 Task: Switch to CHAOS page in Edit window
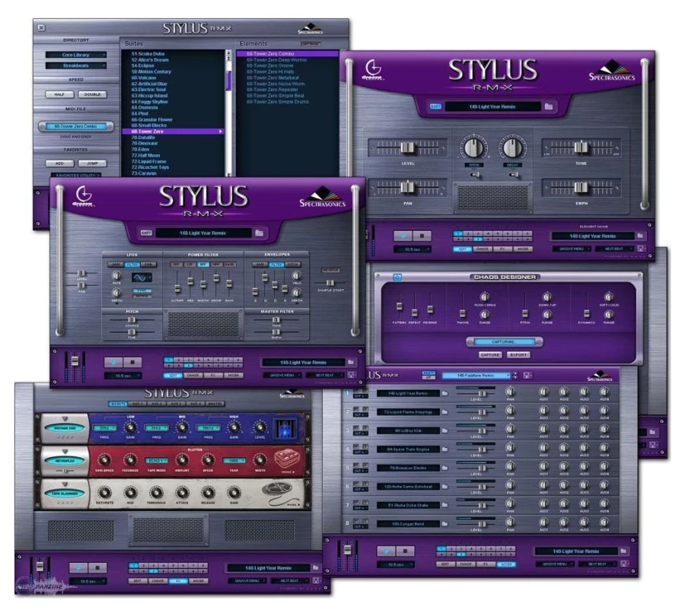pos(193,375)
